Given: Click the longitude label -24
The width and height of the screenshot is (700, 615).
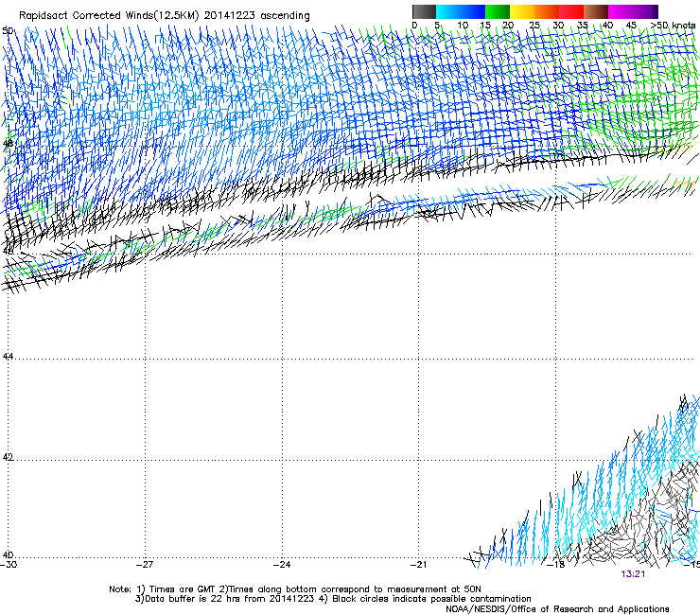Looking at the screenshot, I should click(282, 565).
